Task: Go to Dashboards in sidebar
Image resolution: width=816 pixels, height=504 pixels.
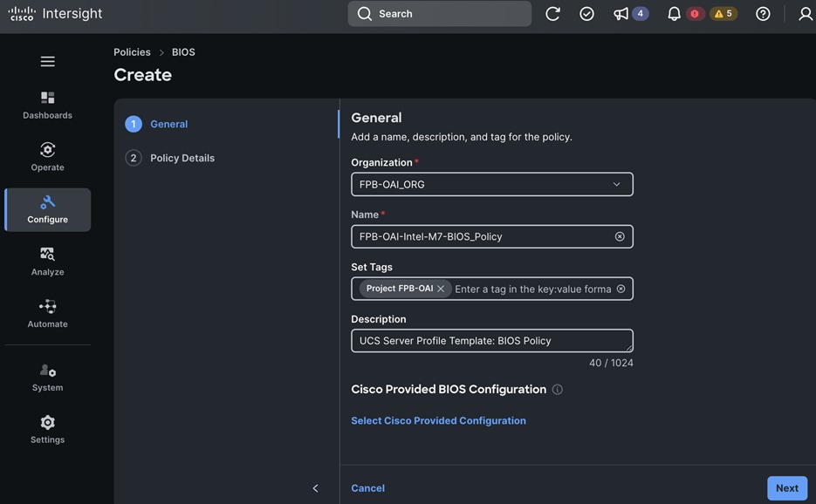Action: (x=47, y=106)
